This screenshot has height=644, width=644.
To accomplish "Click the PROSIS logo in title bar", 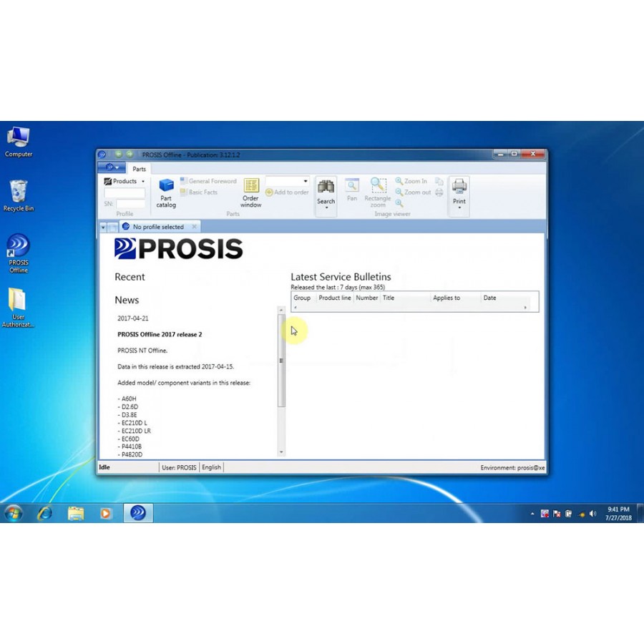I will tap(102, 155).
